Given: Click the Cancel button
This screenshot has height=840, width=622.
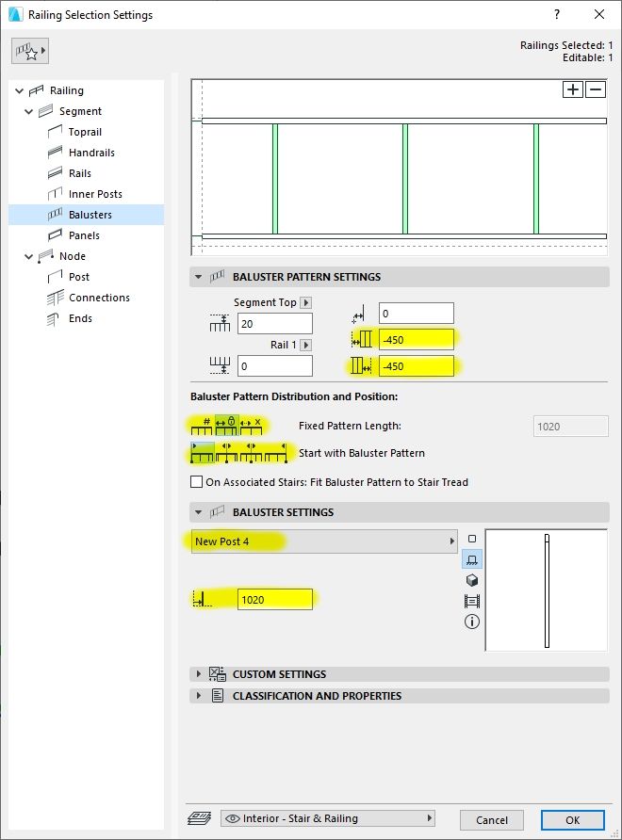Looking at the screenshot, I should point(492,820).
